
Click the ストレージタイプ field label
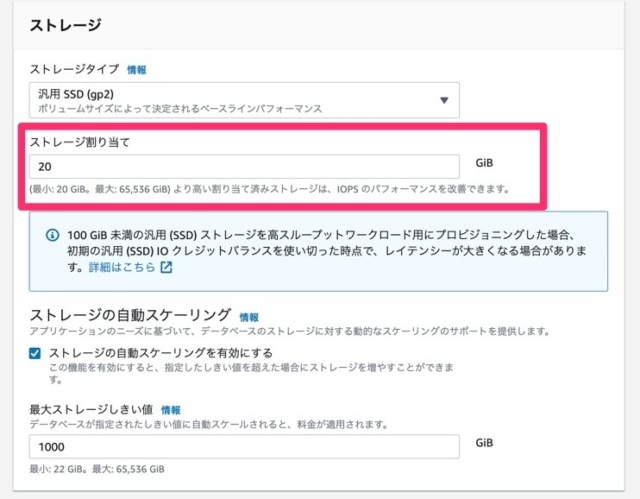(73, 71)
